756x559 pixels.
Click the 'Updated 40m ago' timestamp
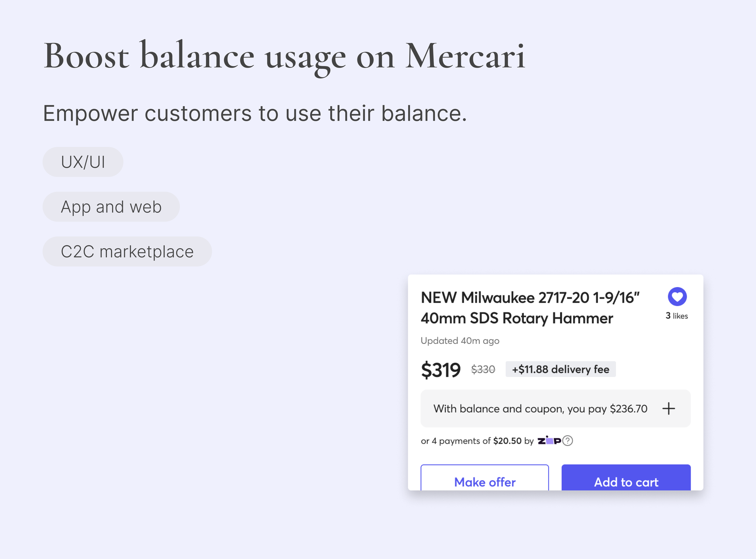460,341
